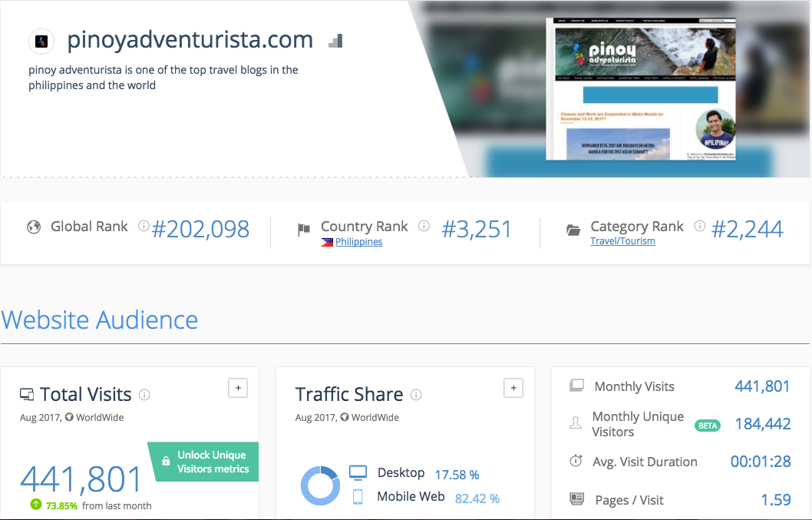
Task: Click the Mobile Web phone icon
Action: 358,497
